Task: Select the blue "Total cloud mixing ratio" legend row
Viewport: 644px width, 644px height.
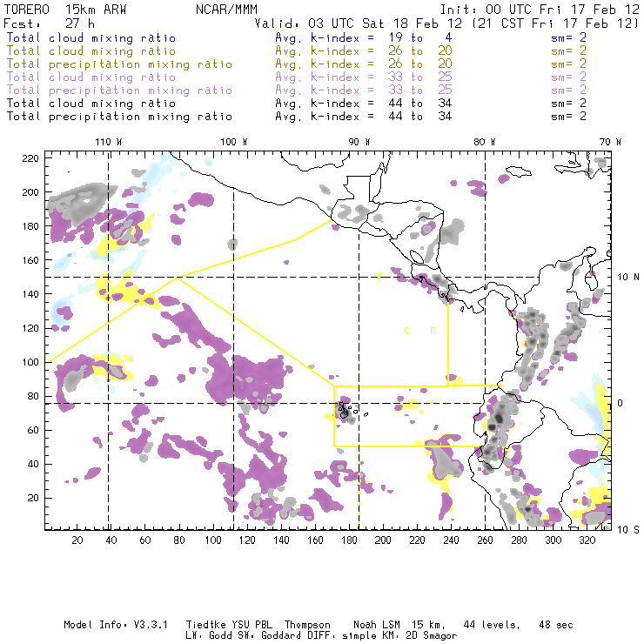Action: (91, 37)
